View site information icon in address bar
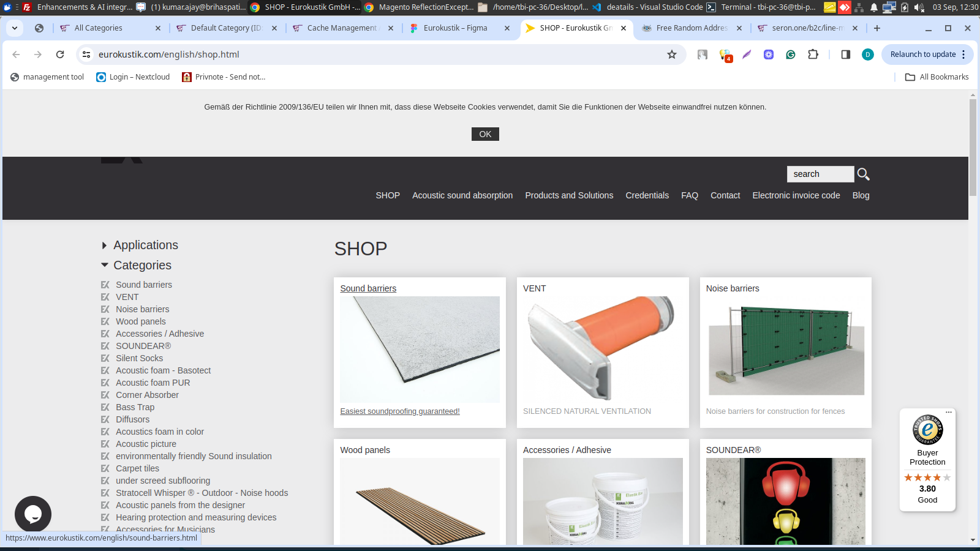 86,54
